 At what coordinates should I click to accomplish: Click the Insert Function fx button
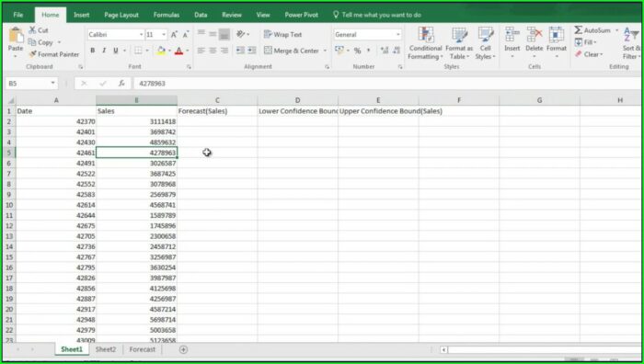pyautogui.click(x=121, y=84)
